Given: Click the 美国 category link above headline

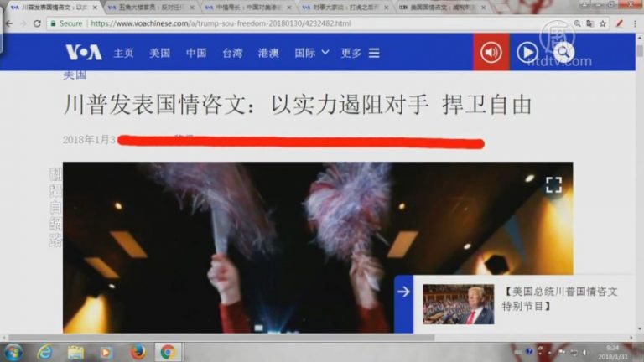Looking at the screenshot, I should coord(75,75).
